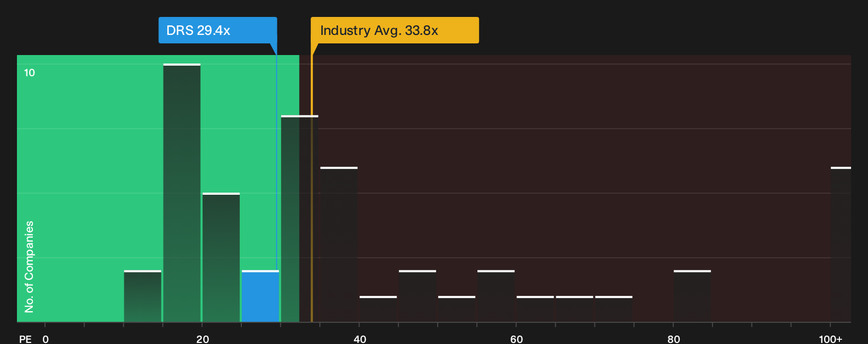This screenshot has height=344, width=868.
Task: Select the bar for PE 20-25
Action: pos(221,257)
